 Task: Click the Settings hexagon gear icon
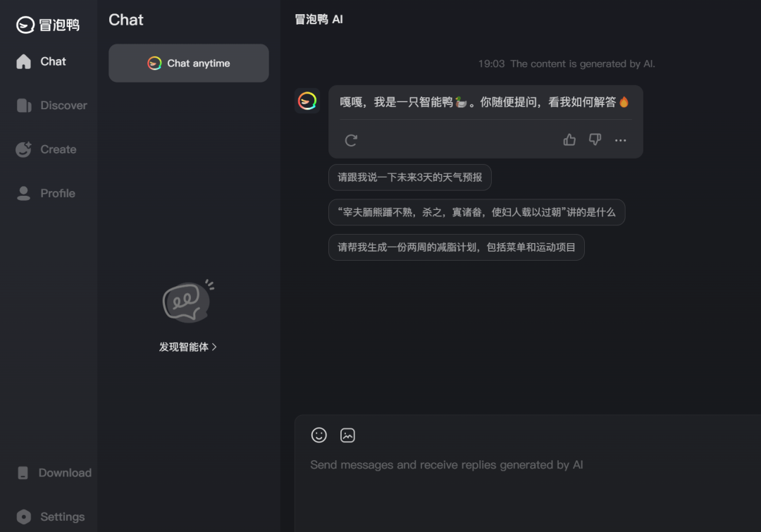click(23, 517)
